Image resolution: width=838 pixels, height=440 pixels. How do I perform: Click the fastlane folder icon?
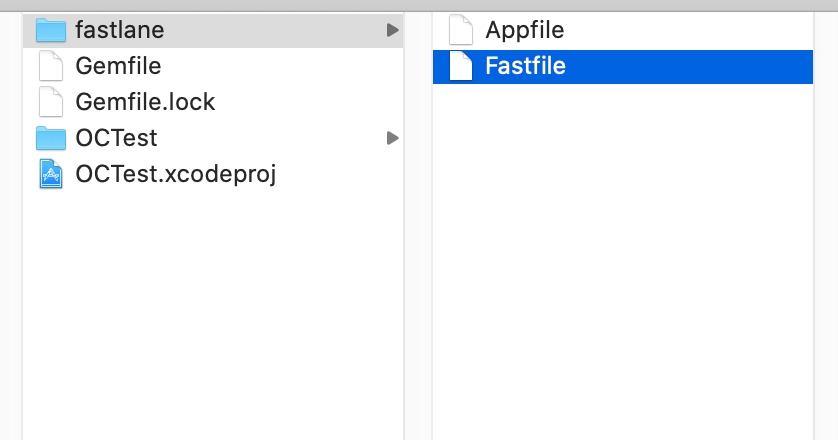51,31
